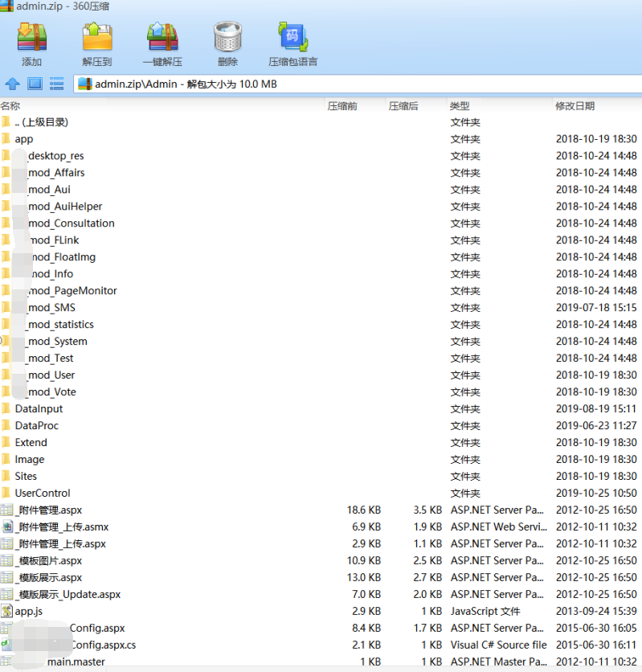This screenshot has width=642, height=672.
Task: Click the Extend folder icon
Action: pos(6,442)
